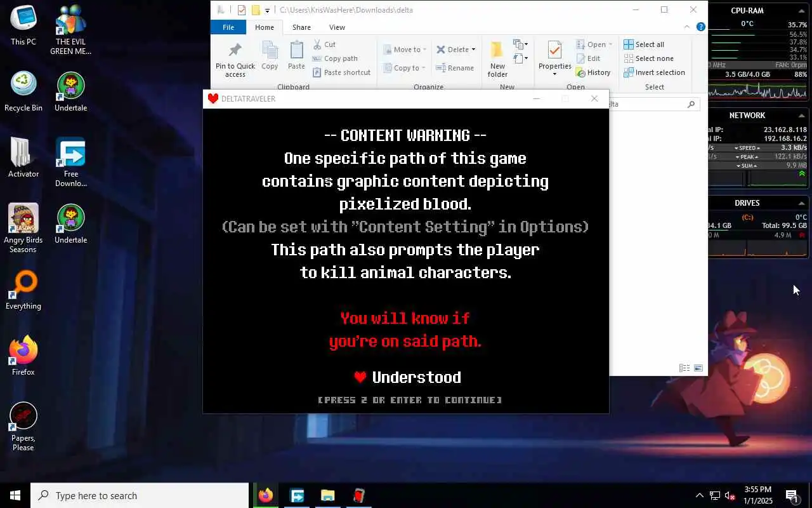Create a New folder from ribbon
The height and width of the screenshot is (508, 812).
pyautogui.click(x=497, y=60)
